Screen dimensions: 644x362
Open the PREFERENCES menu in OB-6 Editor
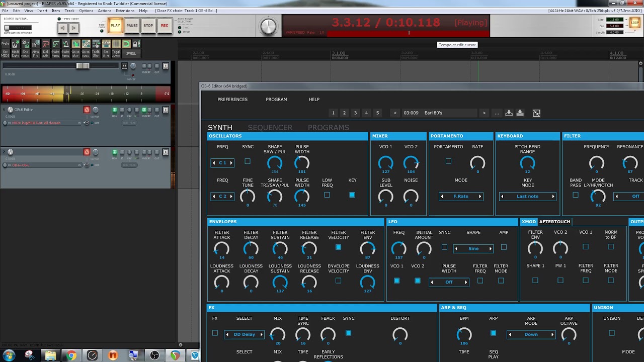pos(232,100)
